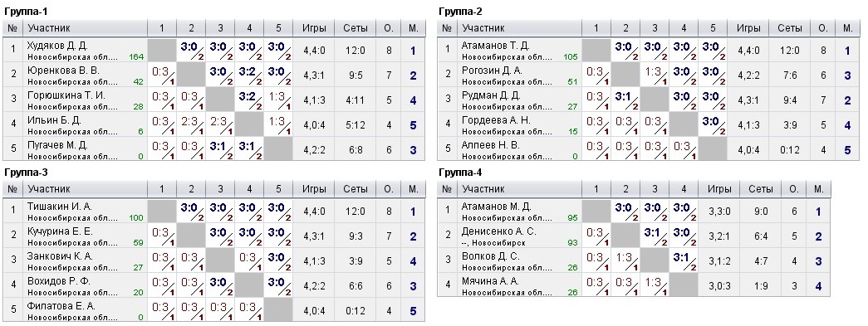The height and width of the screenshot is (326, 868).
Task: Select Гордеева А. Н. place number 4
Action: coord(847,125)
